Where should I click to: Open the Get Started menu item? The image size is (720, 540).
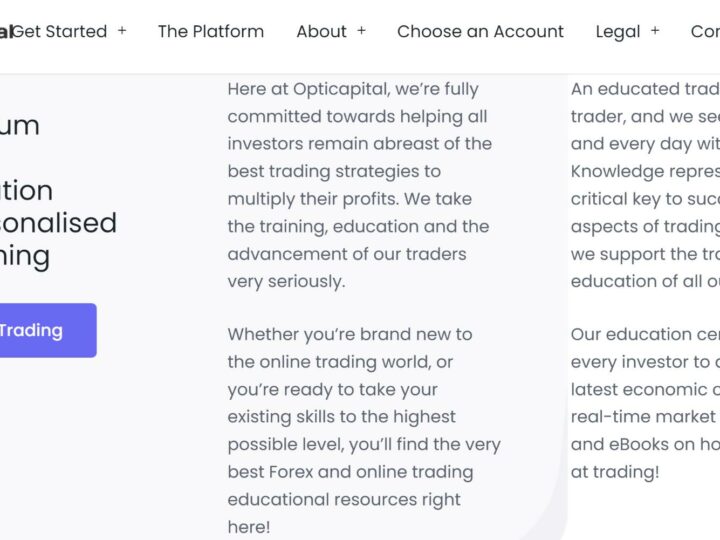point(60,31)
